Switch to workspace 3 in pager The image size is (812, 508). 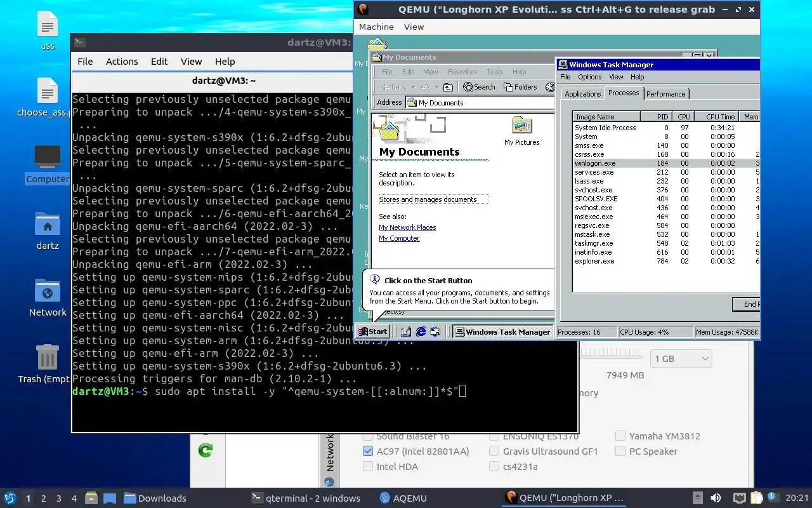click(x=59, y=498)
